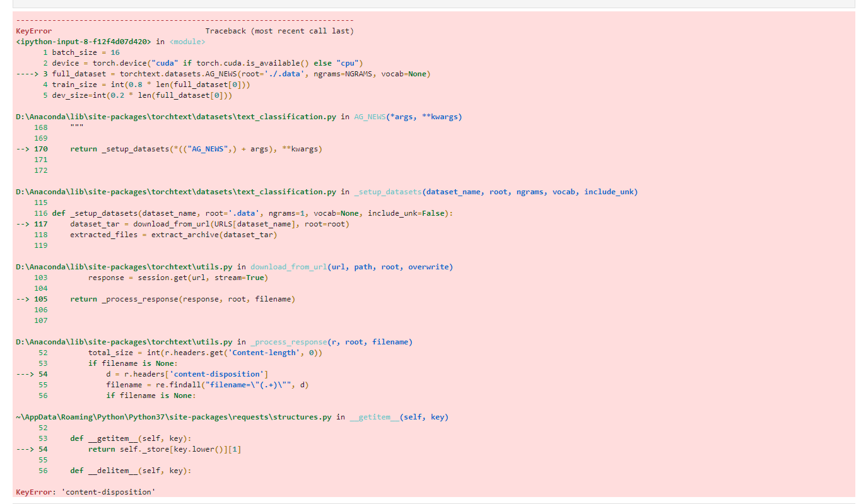
Task: Click 'AG_NEWS(*args, **kwargs)' in the frame header
Action: coord(407,117)
